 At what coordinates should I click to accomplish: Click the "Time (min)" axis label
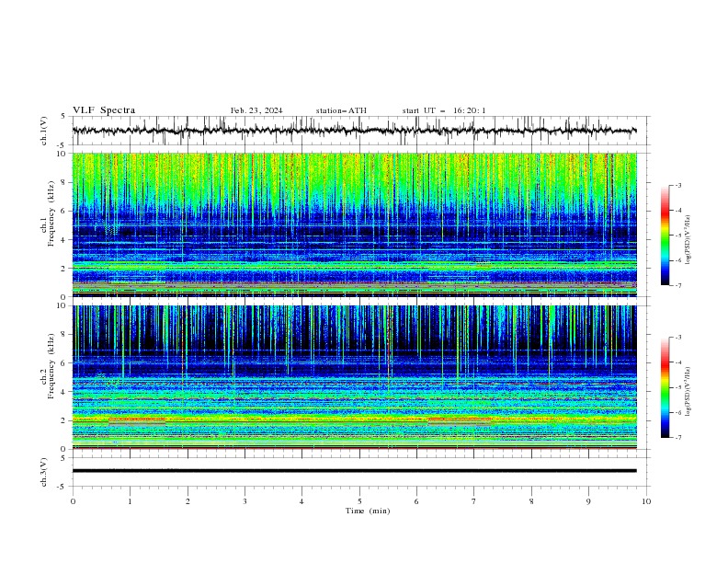pyautogui.click(x=368, y=511)
